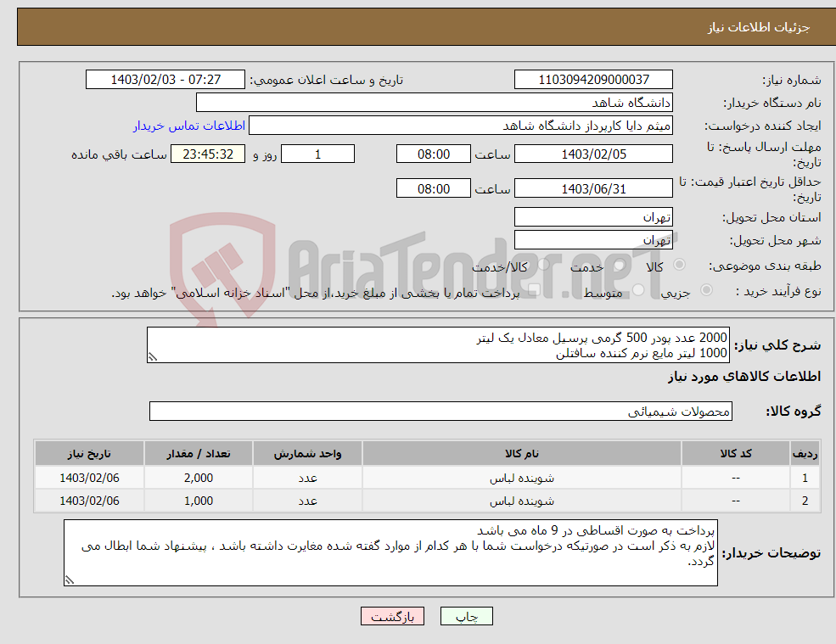Screen dimensions: 836x644
Task: Click شوینده لباس in table row 1
Action: click(x=522, y=479)
